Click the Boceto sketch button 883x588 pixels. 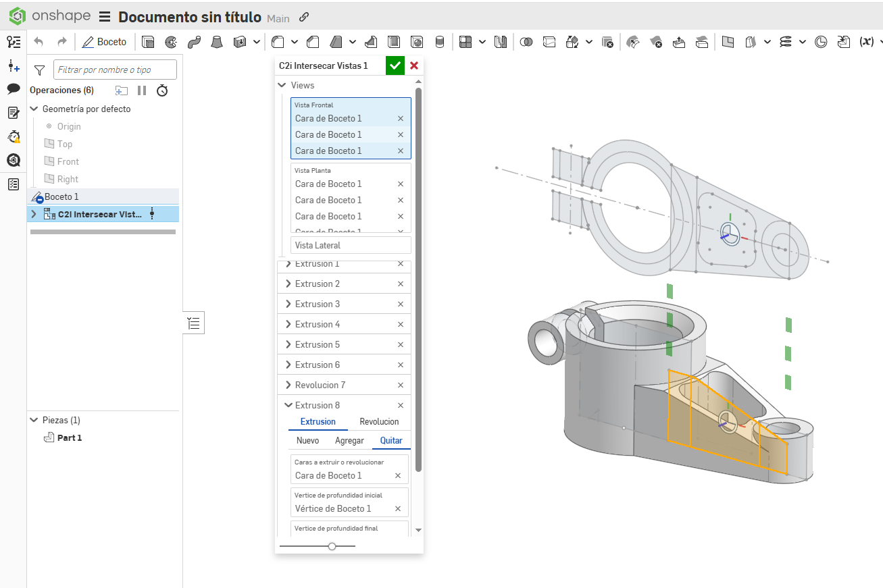coord(104,42)
